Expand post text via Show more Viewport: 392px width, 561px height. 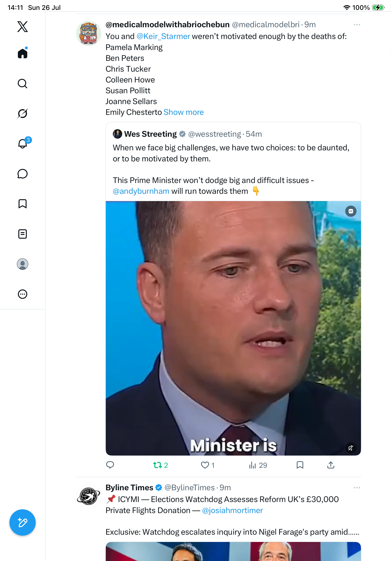click(184, 112)
